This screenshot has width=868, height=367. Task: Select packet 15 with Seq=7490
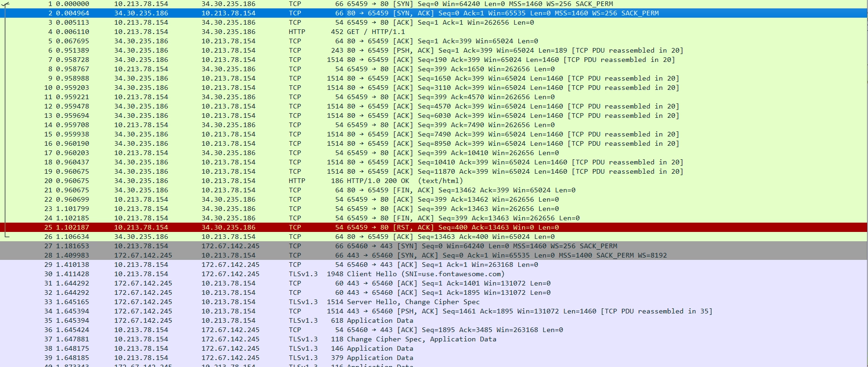click(x=434, y=134)
